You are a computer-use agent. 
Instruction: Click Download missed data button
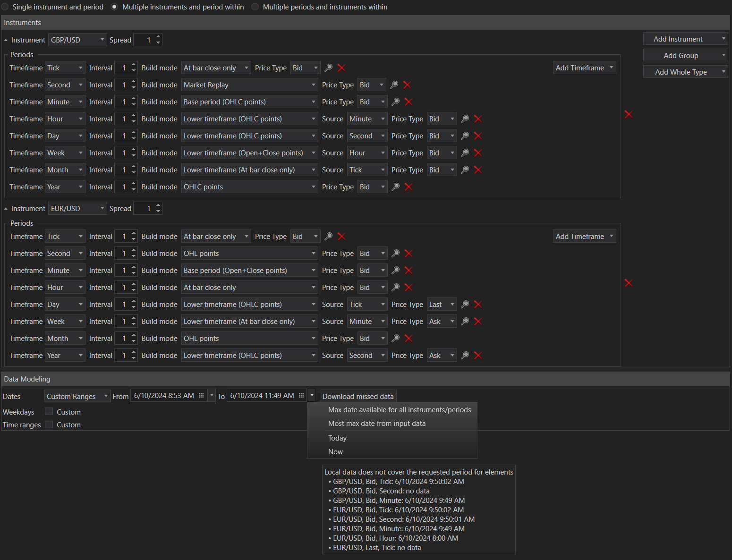[357, 396]
